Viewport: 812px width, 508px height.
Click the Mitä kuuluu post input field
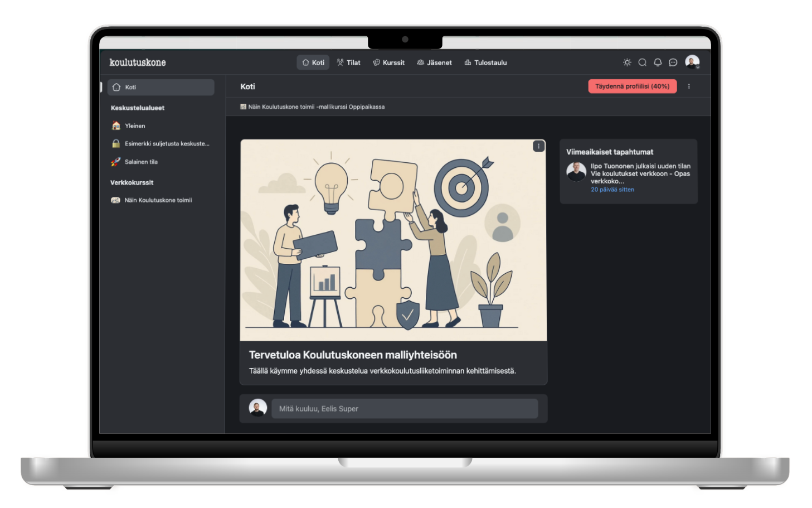405,409
